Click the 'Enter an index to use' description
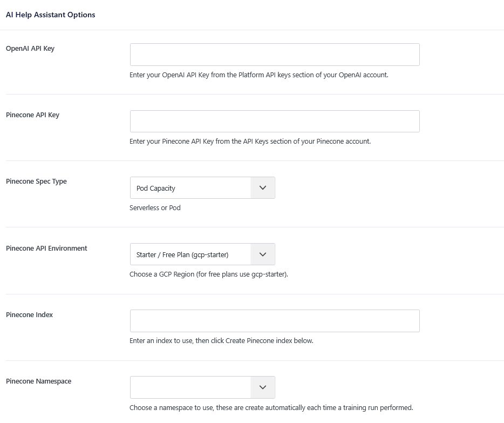This screenshot has width=504, height=423. point(221,341)
